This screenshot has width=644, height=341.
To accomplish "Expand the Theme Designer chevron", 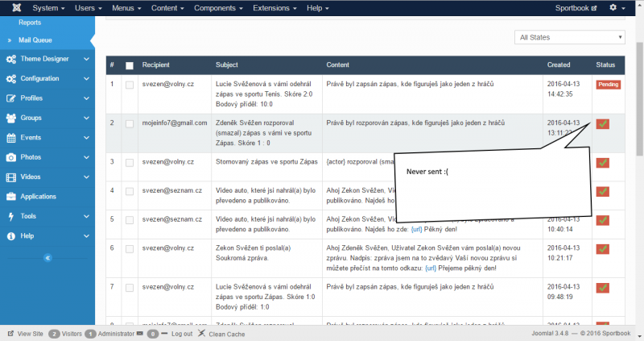I will [x=86, y=59].
